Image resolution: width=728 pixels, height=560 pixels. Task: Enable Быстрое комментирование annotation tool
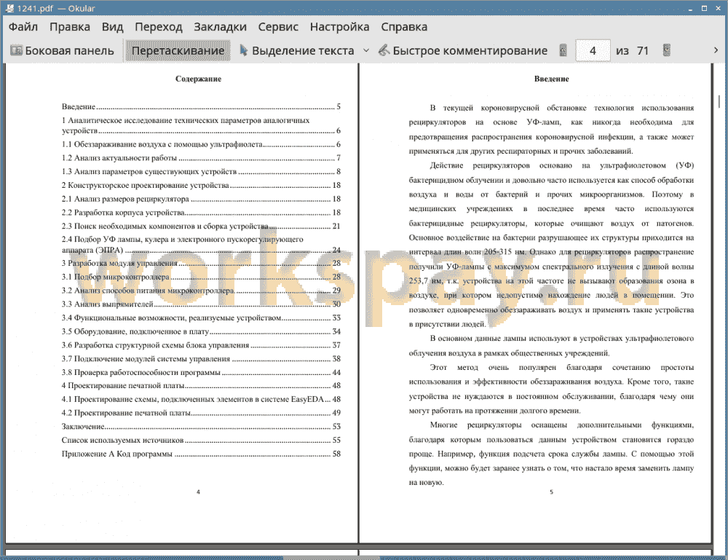462,51
